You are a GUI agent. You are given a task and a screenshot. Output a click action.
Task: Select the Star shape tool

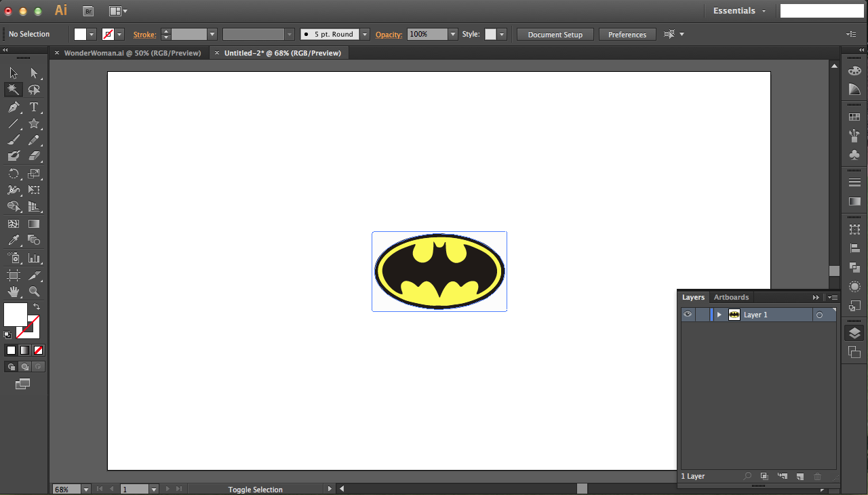click(x=34, y=123)
